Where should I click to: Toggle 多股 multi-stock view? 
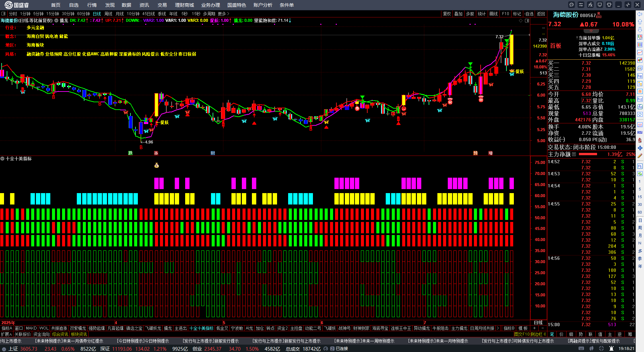[470, 14]
